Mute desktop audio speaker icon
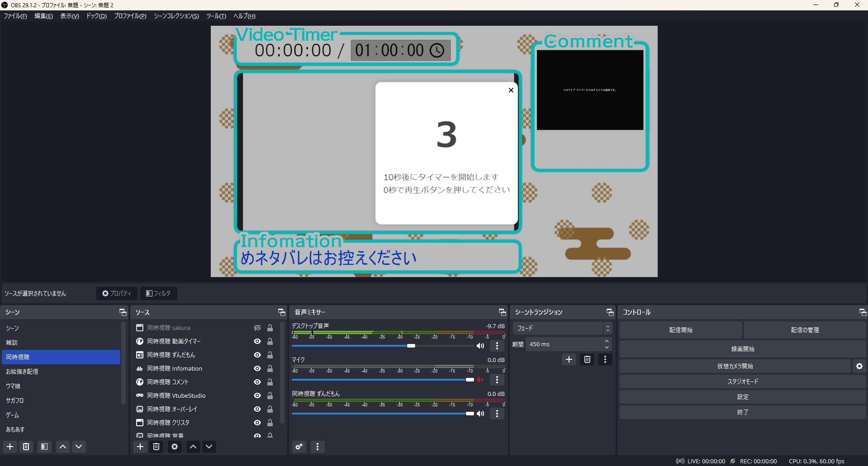The height and width of the screenshot is (466, 868). pyautogui.click(x=480, y=346)
